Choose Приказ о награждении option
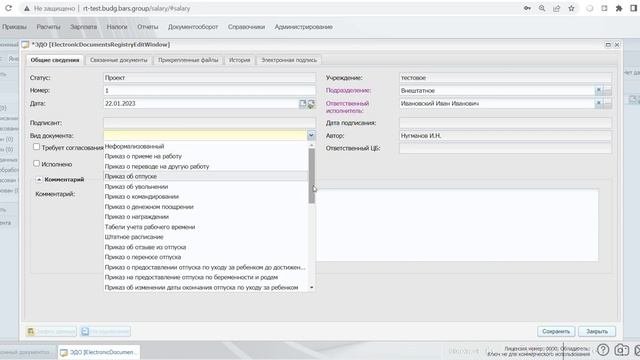This screenshot has width=640, height=360. click(x=206, y=217)
